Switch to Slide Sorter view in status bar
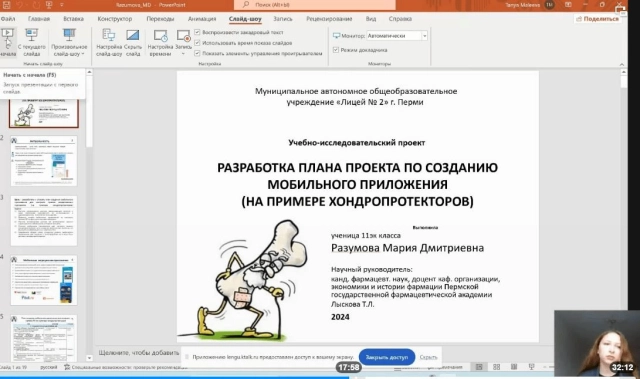The width and height of the screenshot is (640, 379). coord(496,367)
